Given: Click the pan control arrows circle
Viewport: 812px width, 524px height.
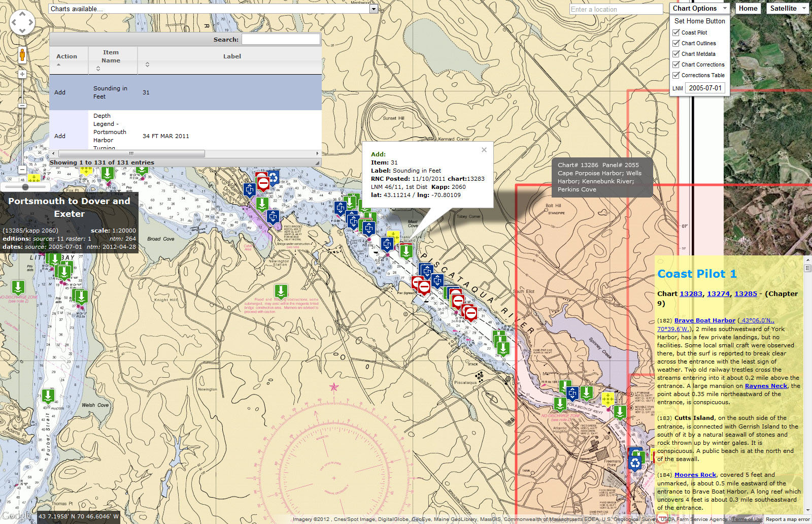Looking at the screenshot, I should coord(22,22).
